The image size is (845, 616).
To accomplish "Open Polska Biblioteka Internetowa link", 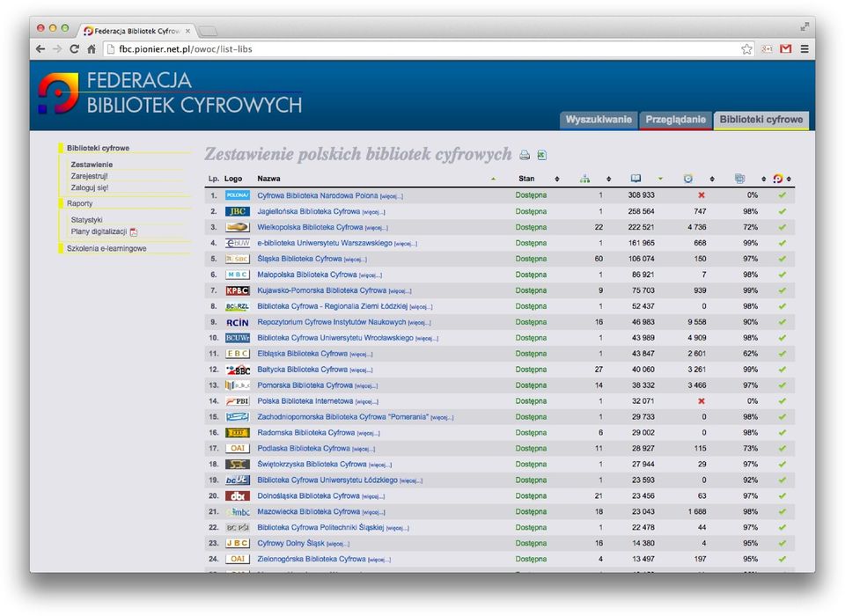I will coord(305,401).
